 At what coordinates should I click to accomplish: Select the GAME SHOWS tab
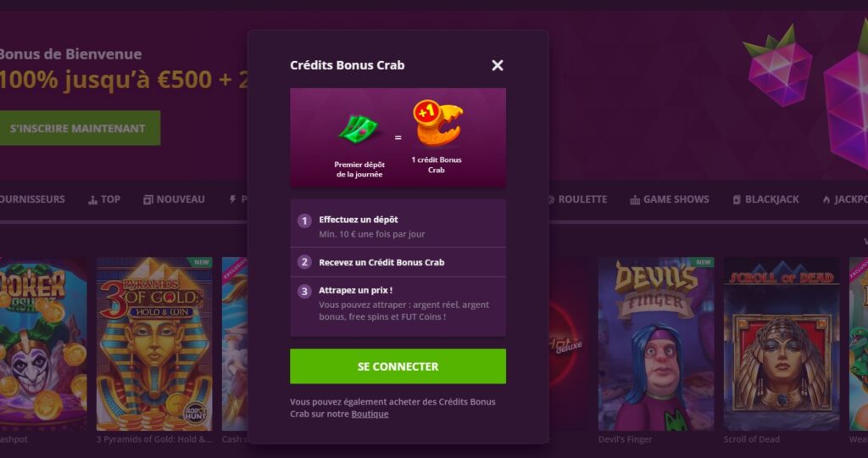(670, 199)
